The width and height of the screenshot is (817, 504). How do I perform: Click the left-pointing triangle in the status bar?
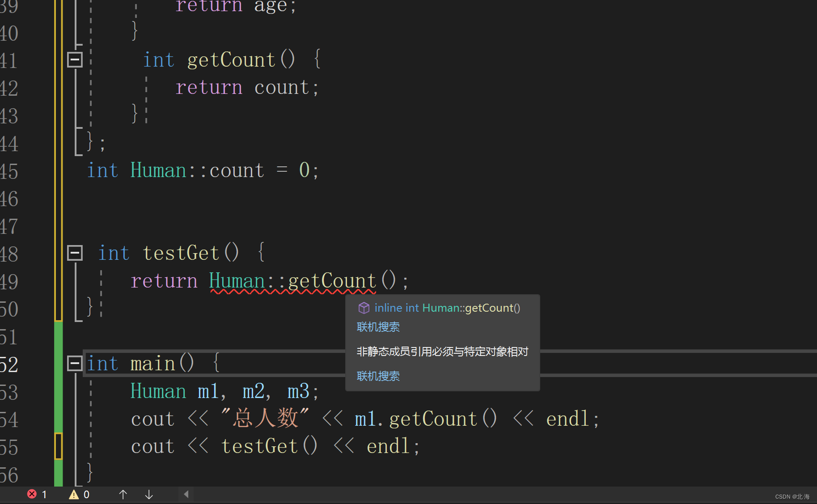coord(186,494)
